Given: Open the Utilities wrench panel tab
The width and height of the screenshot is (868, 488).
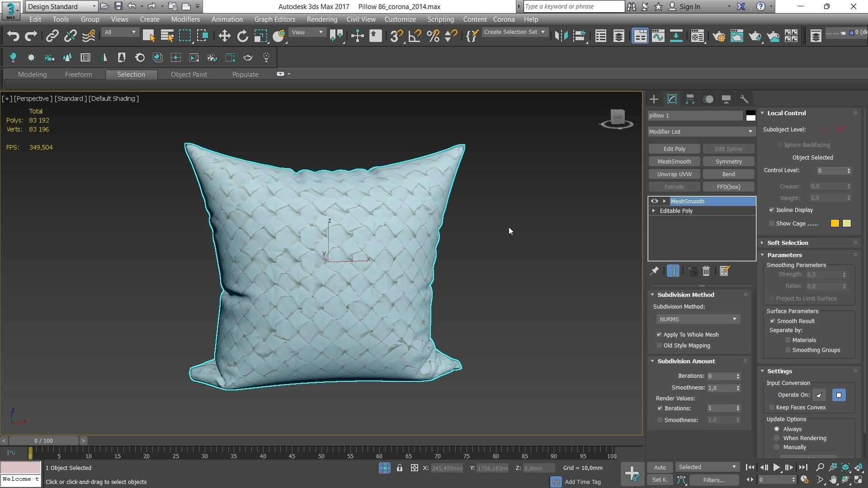Looking at the screenshot, I should click(744, 99).
